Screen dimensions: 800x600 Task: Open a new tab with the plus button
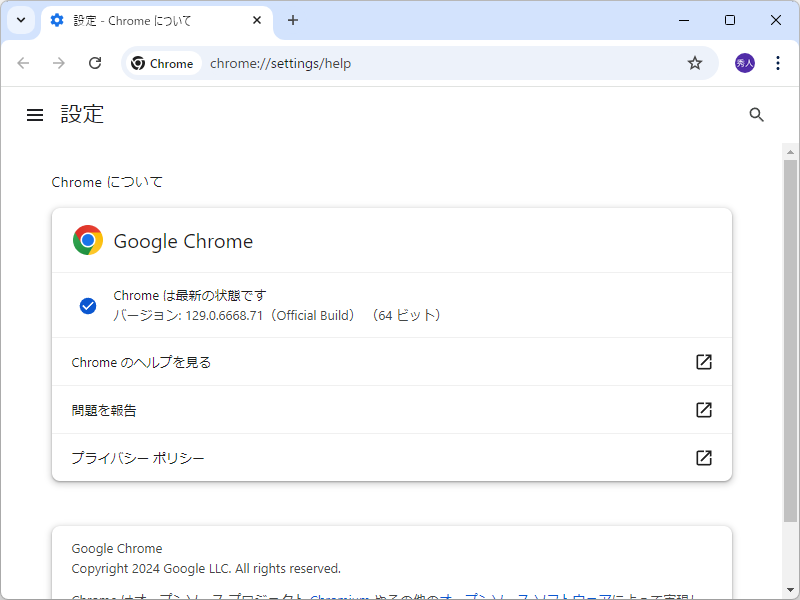pos(292,20)
